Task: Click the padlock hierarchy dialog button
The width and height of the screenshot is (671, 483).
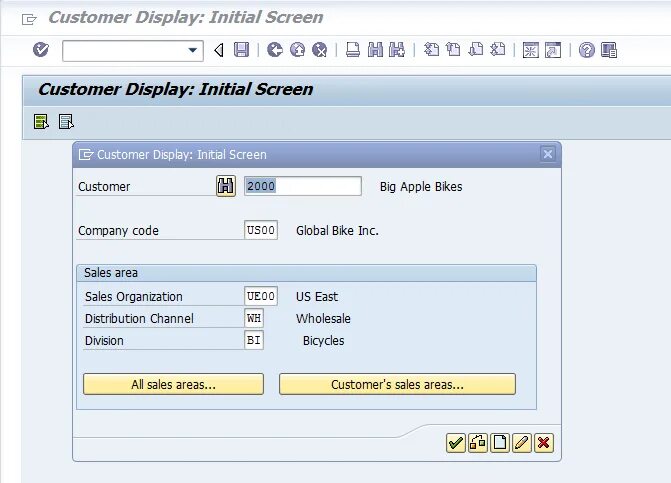Action: (x=478, y=443)
